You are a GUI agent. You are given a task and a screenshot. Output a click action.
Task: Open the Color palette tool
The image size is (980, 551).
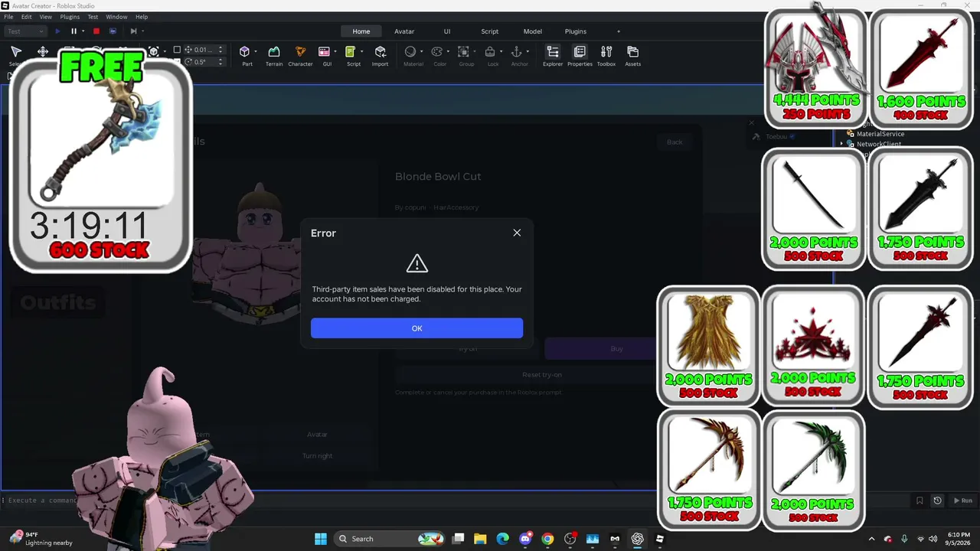click(437, 51)
